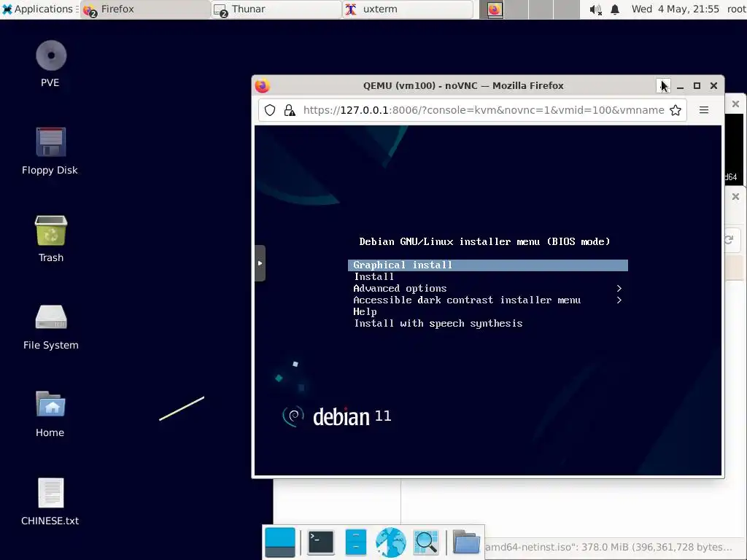
Task: Open the Firefox hamburger menu
Action: point(704,111)
